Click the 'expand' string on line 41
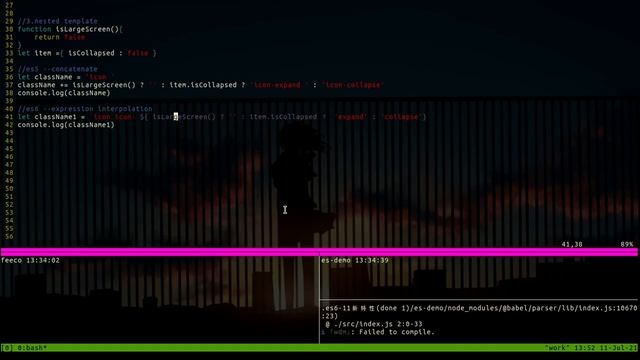 point(351,117)
